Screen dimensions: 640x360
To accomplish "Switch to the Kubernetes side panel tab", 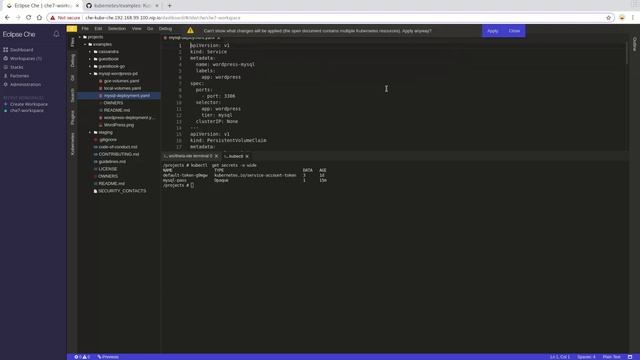I will [73, 144].
